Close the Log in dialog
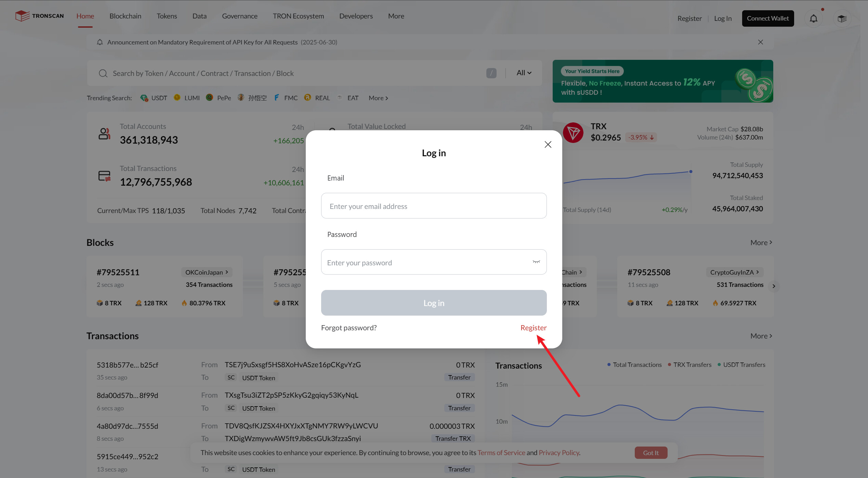This screenshot has height=478, width=868. (548, 145)
